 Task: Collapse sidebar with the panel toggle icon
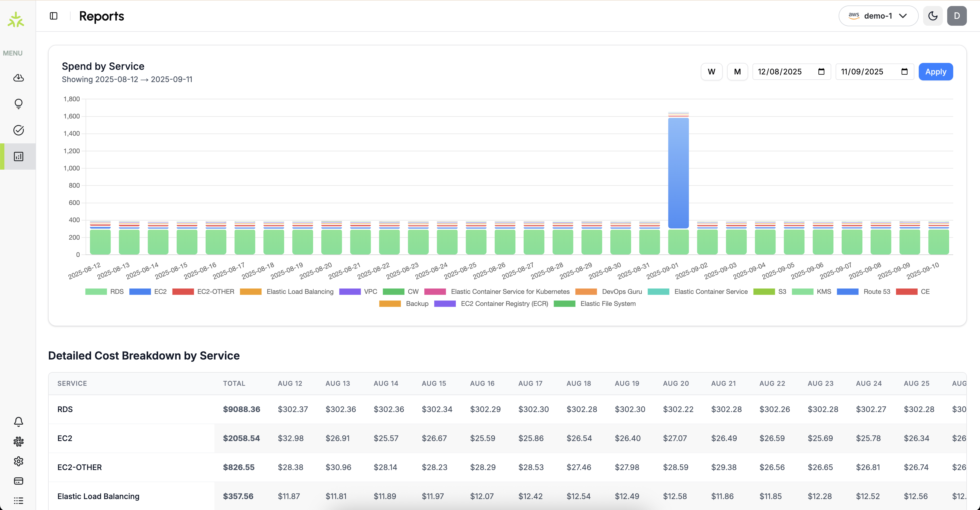point(54,16)
